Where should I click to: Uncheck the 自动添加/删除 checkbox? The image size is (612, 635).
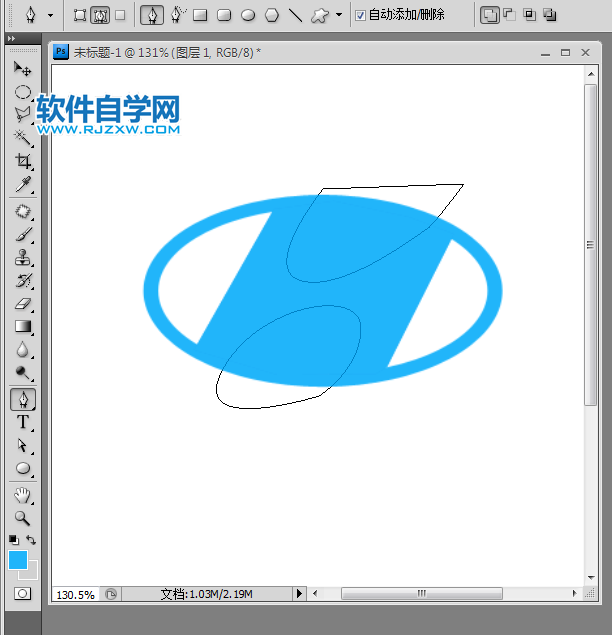coord(360,15)
